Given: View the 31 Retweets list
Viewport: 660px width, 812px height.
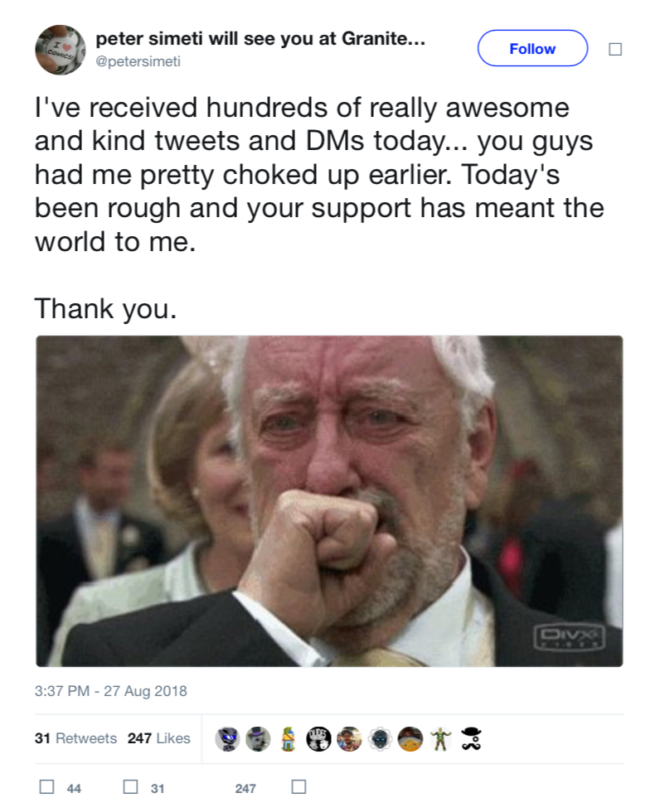Looking at the screenshot, I should pos(75,738).
